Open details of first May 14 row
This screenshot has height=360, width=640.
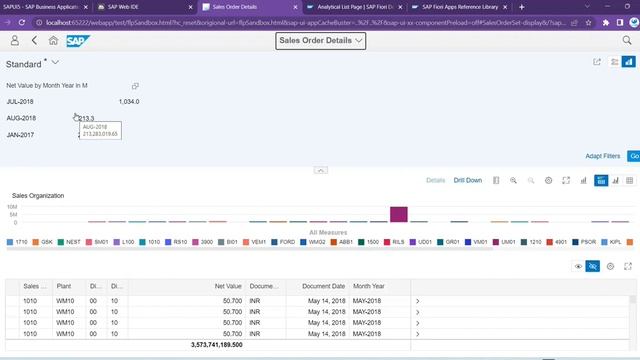tap(417, 301)
